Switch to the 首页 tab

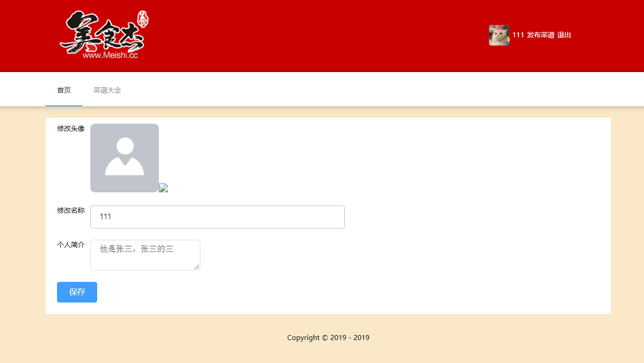[x=64, y=90]
